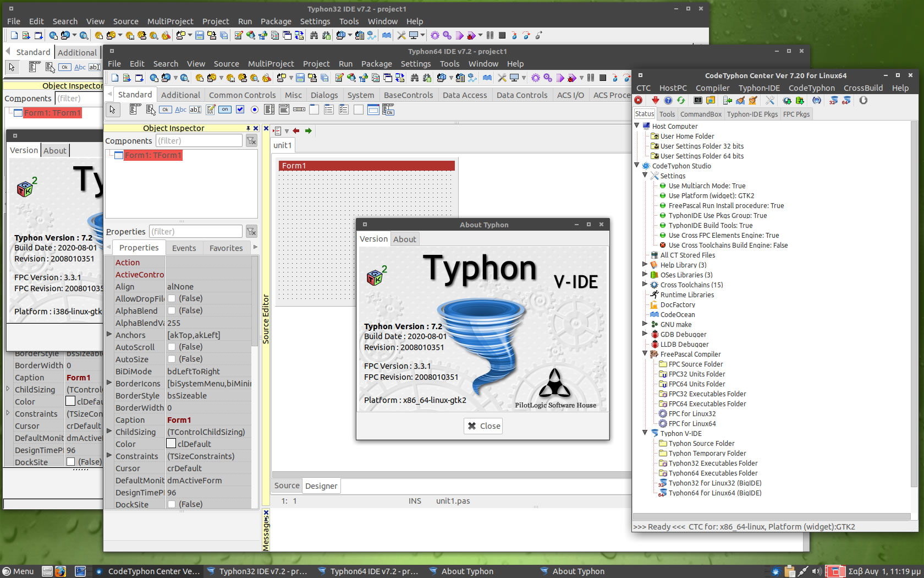Toggle the AutoScroll checkbox in Typhon64 inspector
The image size is (924, 578).
pos(172,347)
